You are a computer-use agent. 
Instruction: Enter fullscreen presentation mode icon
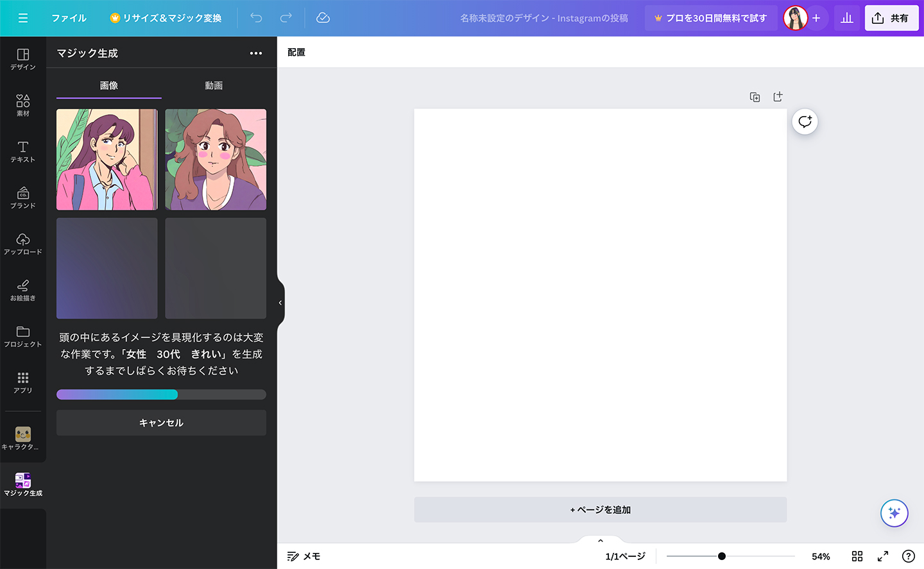click(x=883, y=556)
